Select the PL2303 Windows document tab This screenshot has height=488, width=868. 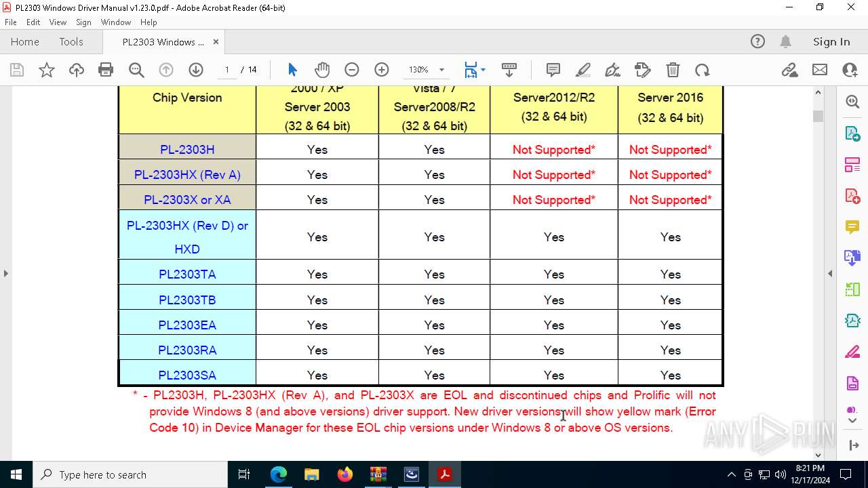coord(163,42)
